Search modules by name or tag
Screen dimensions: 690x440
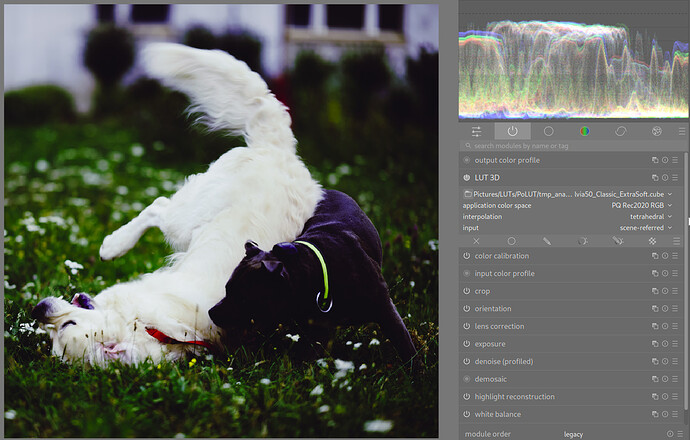coord(571,146)
